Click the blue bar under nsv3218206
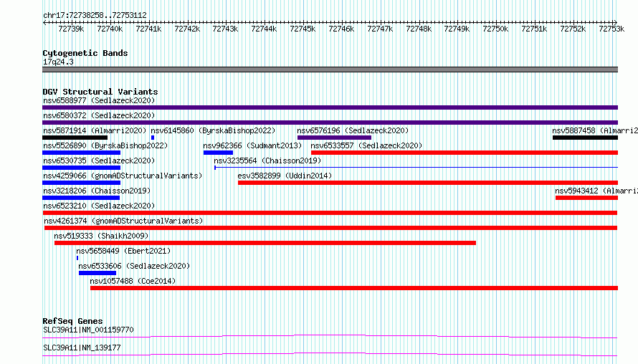 point(81,198)
